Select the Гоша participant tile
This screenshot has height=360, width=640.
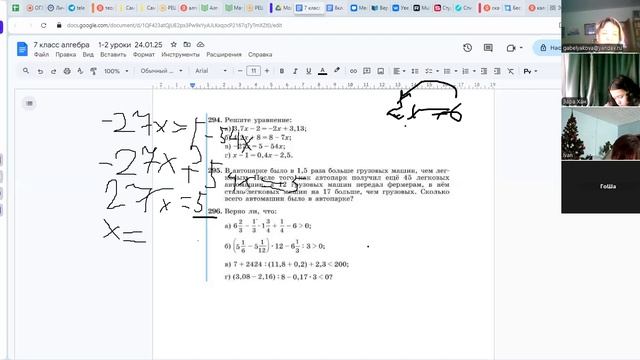[x=600, y=187]
